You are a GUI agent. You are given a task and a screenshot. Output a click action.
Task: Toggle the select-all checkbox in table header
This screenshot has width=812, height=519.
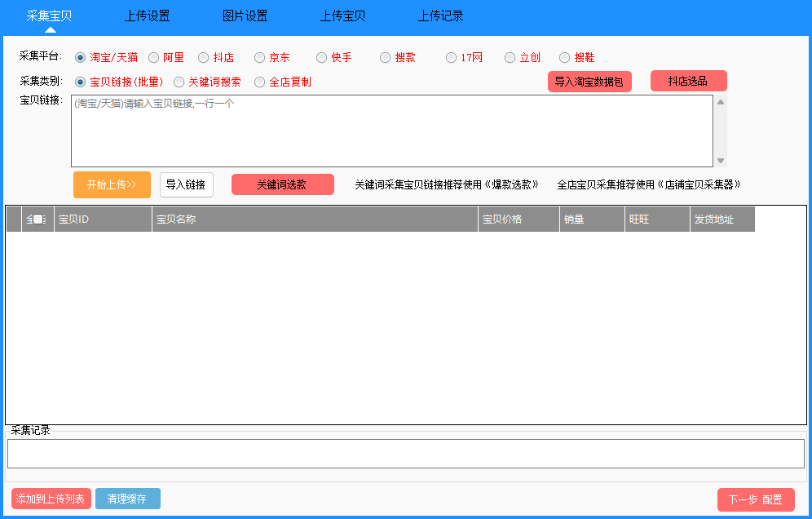tap(36, 219)
